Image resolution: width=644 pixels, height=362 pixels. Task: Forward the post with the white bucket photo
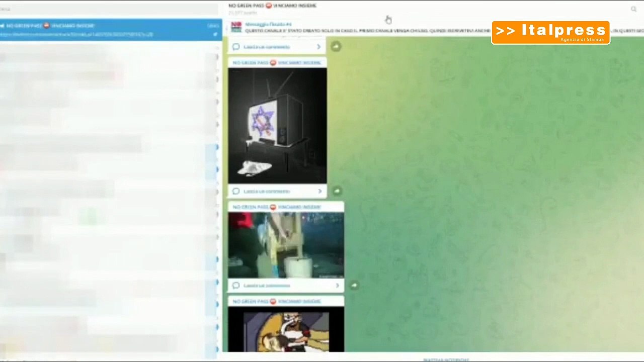tap(354, 286)
